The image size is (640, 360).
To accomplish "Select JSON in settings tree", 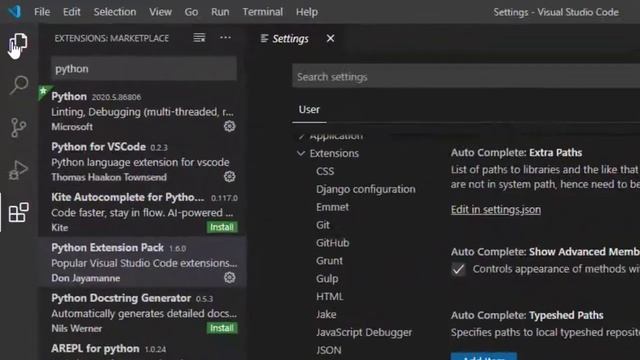I will pyautogui.click(x=329, y=350).
